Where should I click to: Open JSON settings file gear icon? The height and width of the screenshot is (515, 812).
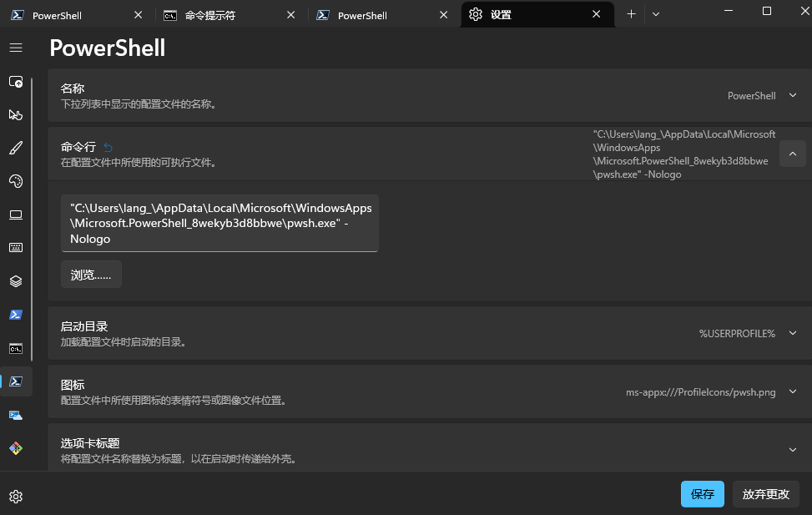pyautogui.click(x=16, y=497)
